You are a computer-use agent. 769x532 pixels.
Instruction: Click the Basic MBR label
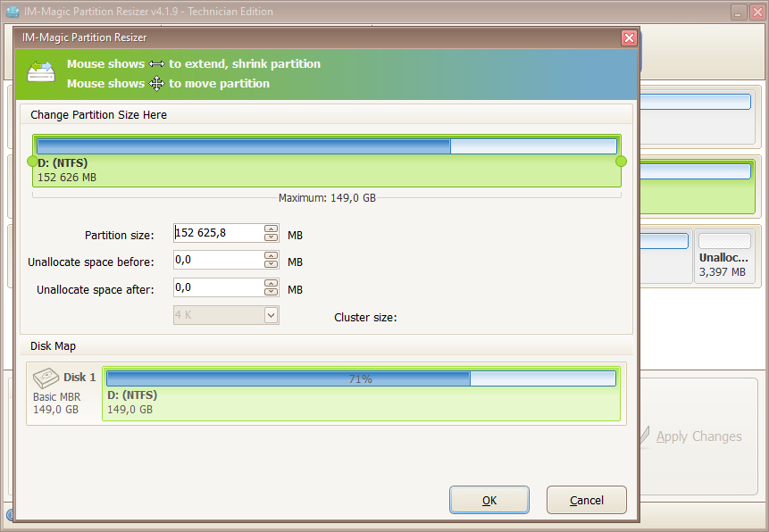coord(57,397)
